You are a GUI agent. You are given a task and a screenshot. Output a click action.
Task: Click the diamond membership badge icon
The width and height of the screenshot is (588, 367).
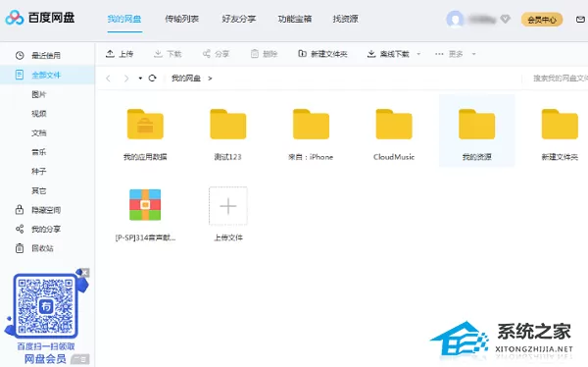(x=506, y=19)
